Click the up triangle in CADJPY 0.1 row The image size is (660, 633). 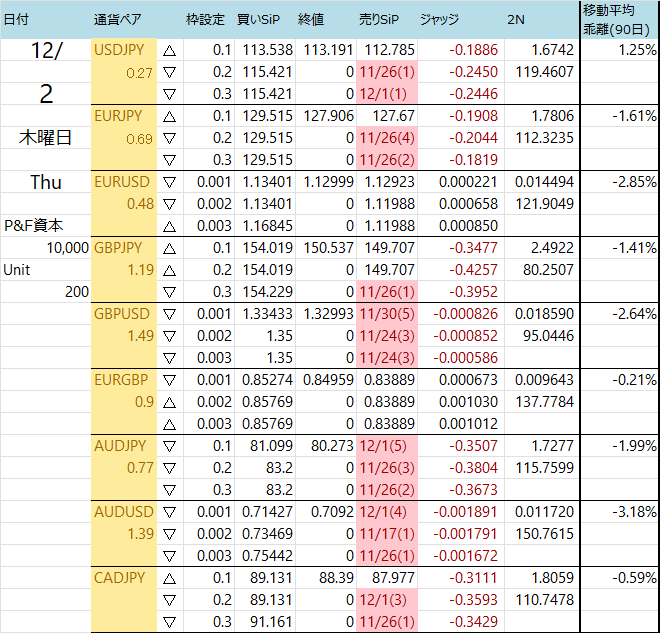click(169, 579)
